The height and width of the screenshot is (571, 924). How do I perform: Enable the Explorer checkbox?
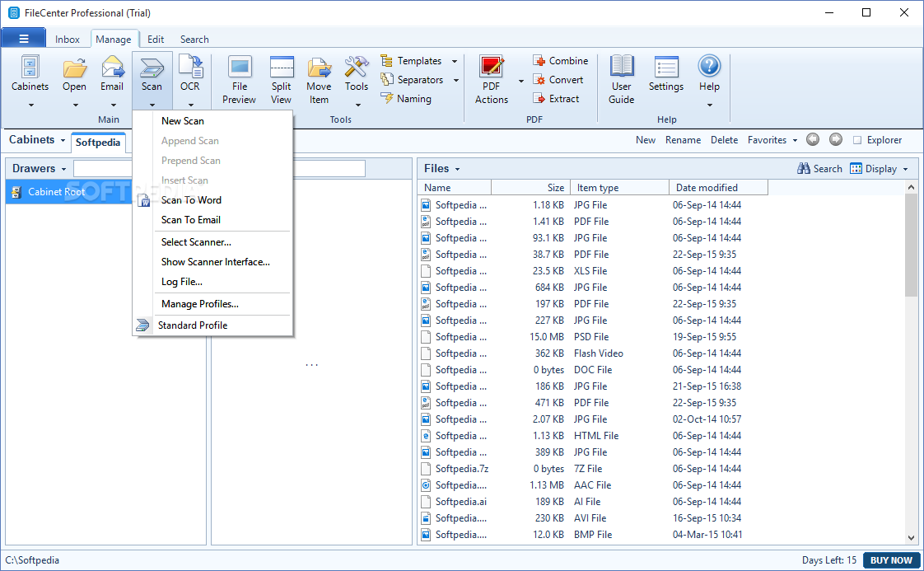[x=857, y=140]
